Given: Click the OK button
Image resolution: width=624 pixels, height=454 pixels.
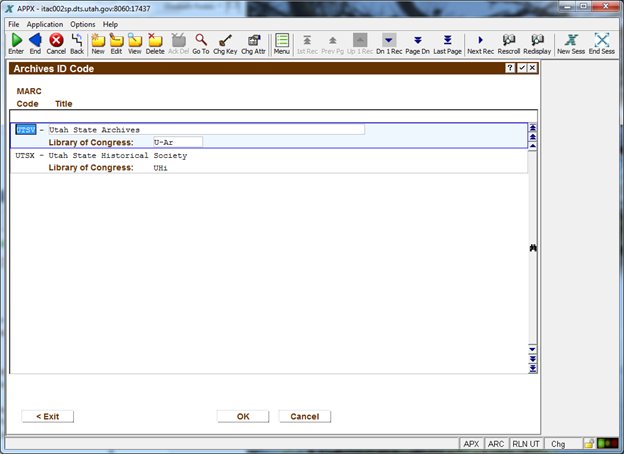Looking at the screenshot, I should [243, 416].
